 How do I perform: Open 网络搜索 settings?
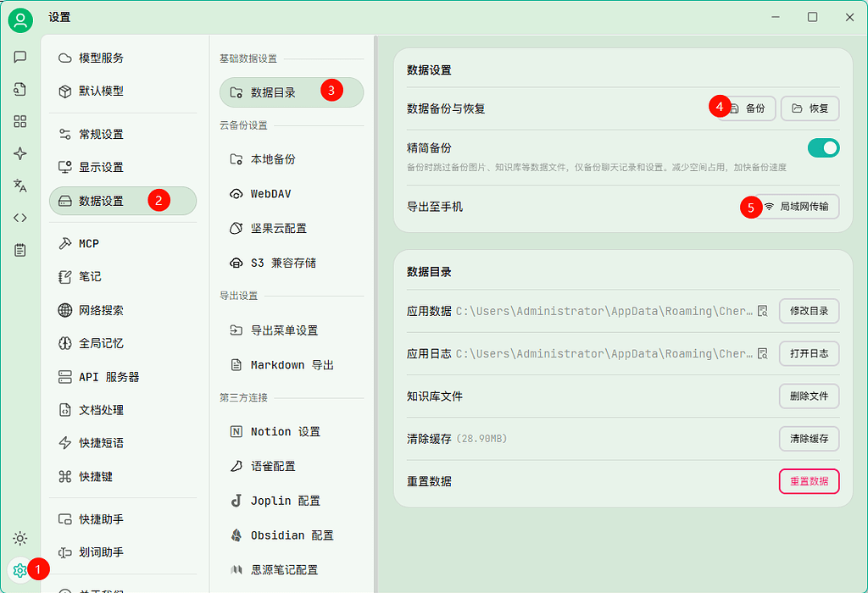click(123, 310)
